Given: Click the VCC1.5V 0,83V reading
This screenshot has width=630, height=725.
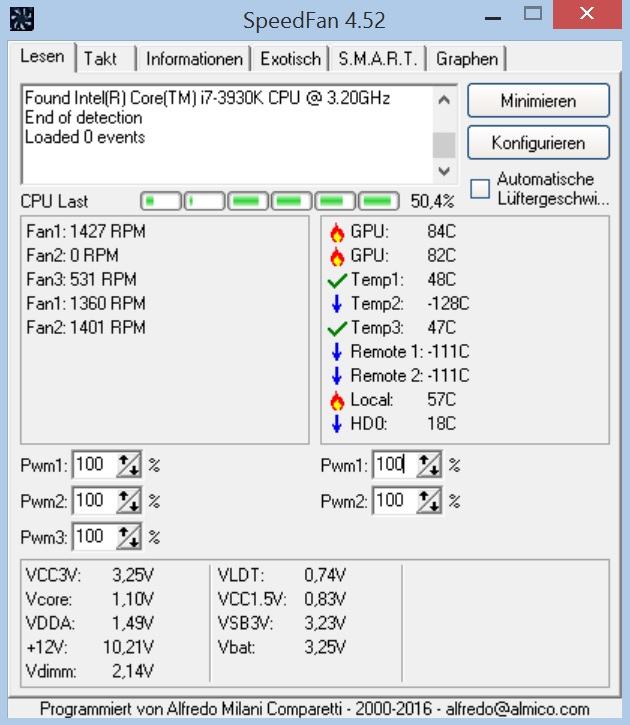Looking at the screenshot, I should tap(281, 599).
